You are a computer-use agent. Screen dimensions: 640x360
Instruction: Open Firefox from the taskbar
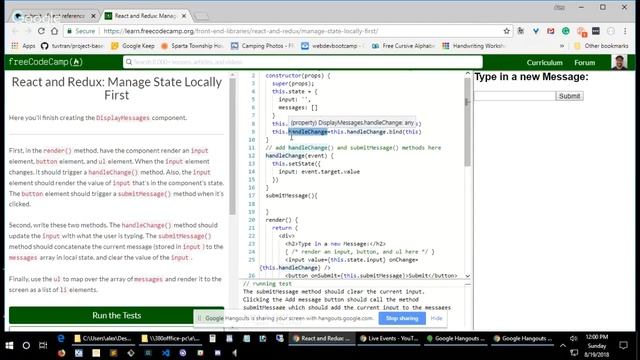coord(61,353)
